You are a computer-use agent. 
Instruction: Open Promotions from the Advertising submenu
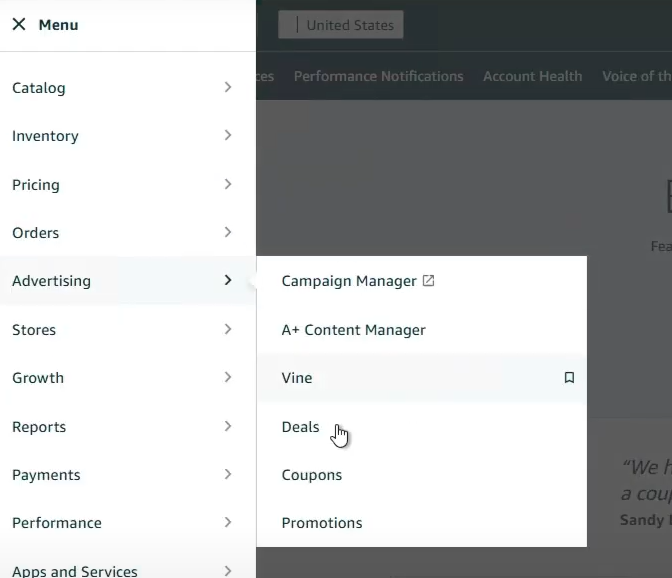[x=422, y=523]
